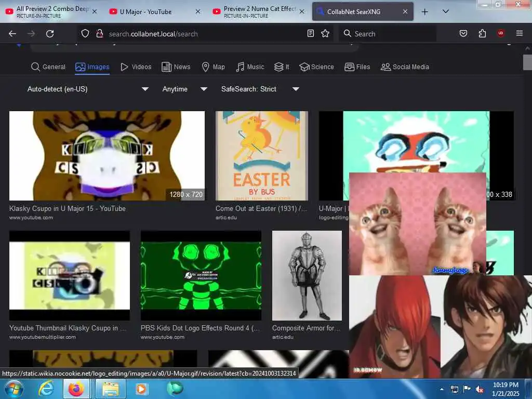Select the CollabNet SearXNG tab
This screenshot has width=532, height=399.
[x=362, y=11]
